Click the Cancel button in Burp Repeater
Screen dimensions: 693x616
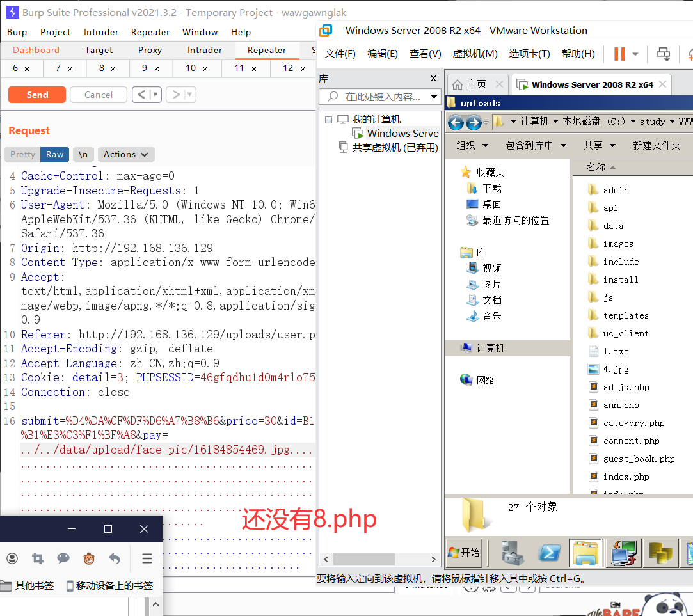(x=98, y=95)
